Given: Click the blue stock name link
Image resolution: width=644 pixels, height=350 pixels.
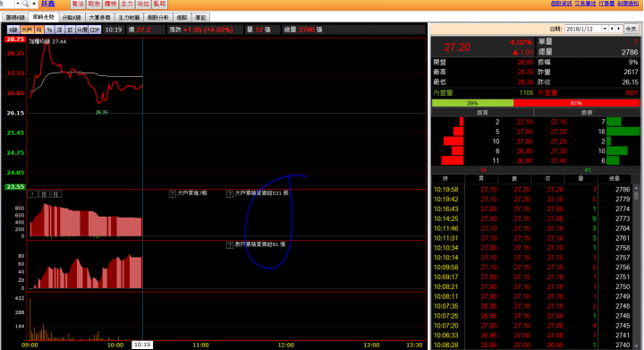Looking at the screenshot, I should point(47,4).
